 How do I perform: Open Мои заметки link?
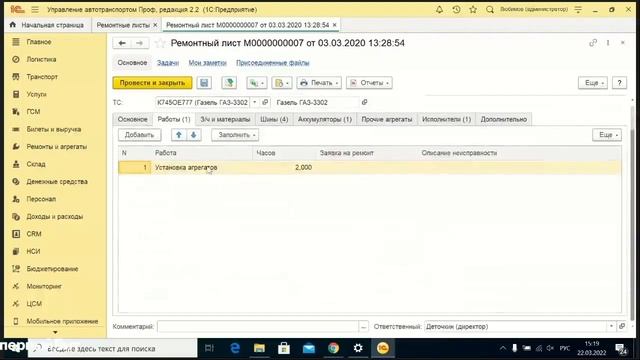pos(207,62)
